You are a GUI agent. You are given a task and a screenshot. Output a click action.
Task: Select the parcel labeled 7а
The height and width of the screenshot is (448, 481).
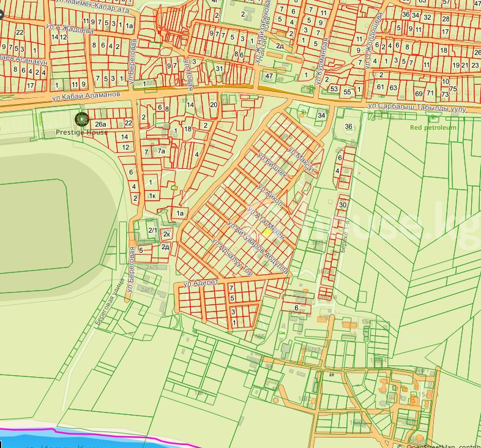(161, 151)
